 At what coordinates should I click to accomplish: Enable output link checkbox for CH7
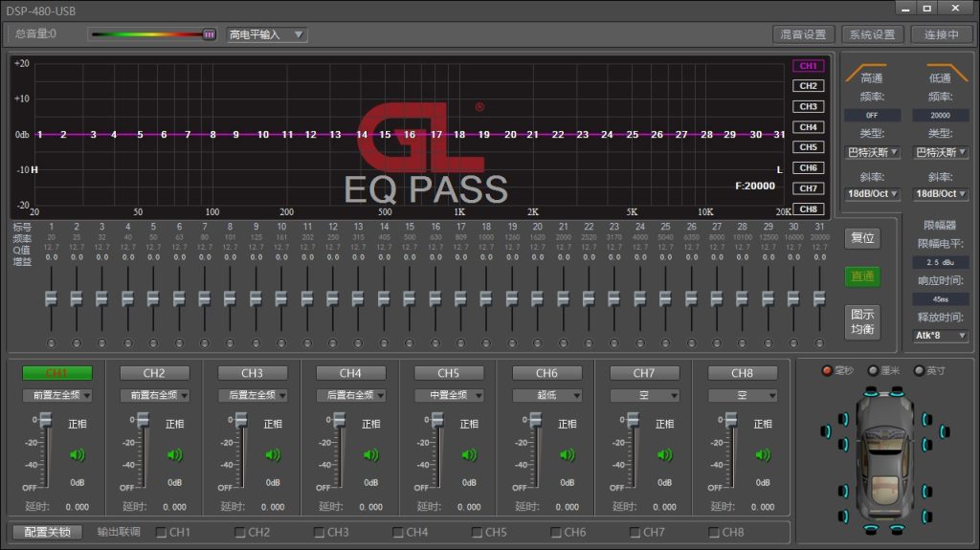(x=635, y=533)
